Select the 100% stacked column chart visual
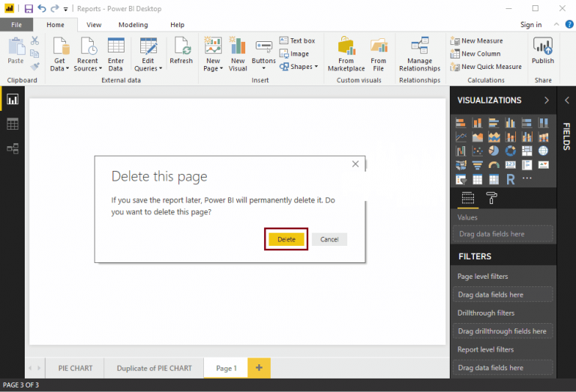 [543, 123]
